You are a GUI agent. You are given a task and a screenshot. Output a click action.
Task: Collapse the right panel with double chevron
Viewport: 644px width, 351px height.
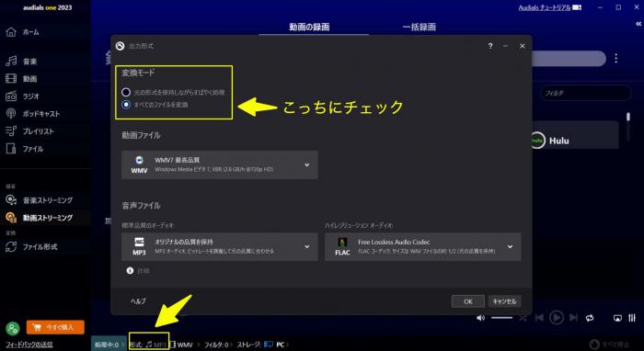pyautogui.click(x=638, y=24)
